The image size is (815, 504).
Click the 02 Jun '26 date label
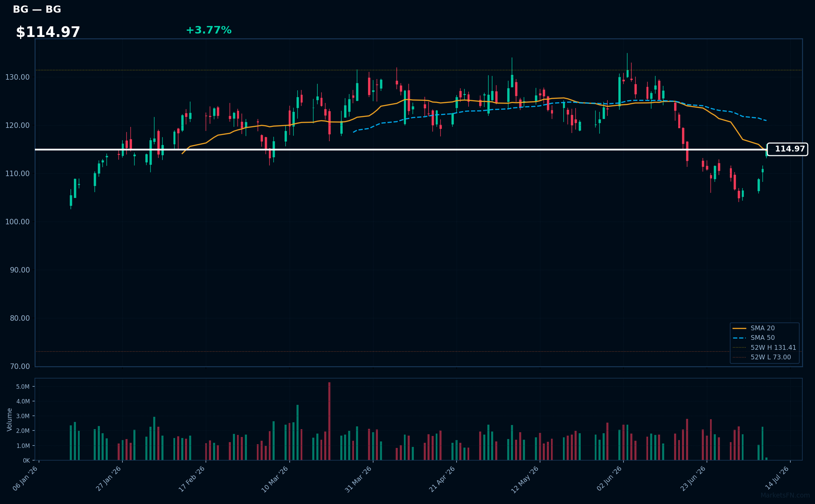pyautogui.click(x=609, y=479)
